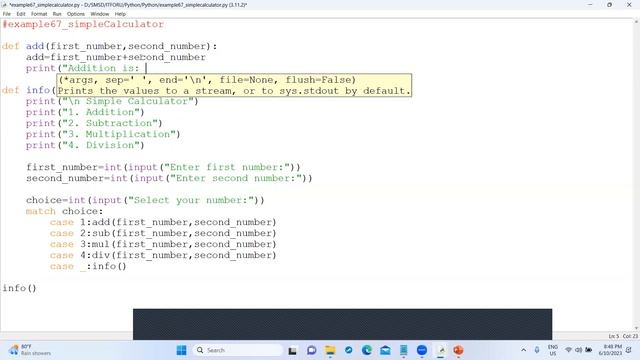The image size is (640, 360).
Task: Click the 'case 3:mul' line
Action: pos(163,244)
